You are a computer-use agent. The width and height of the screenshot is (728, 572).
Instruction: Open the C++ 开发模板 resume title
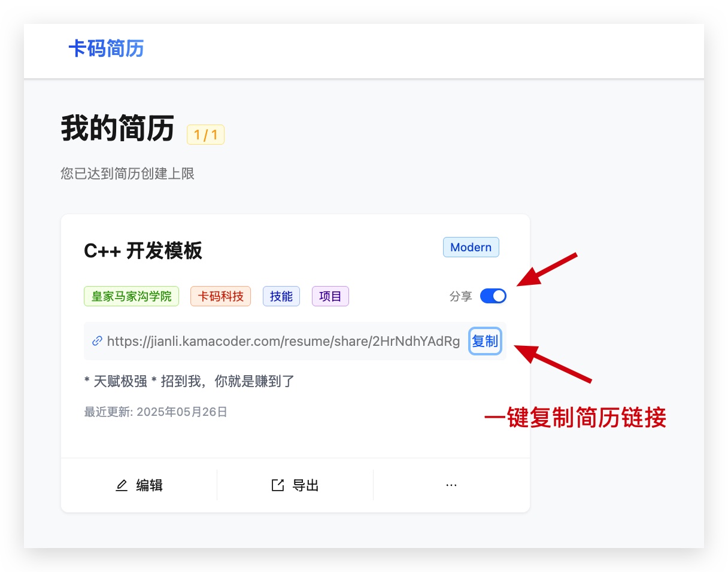[143, 251]
